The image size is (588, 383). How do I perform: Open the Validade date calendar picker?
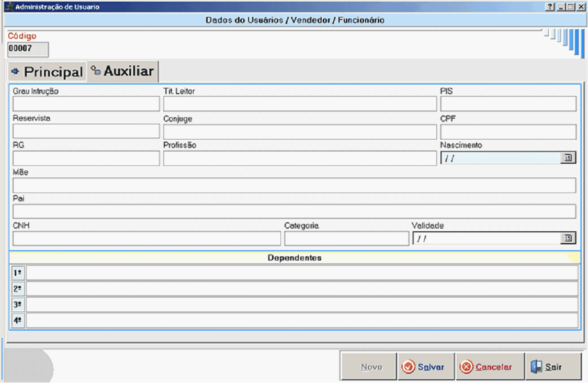click(568, 239)
